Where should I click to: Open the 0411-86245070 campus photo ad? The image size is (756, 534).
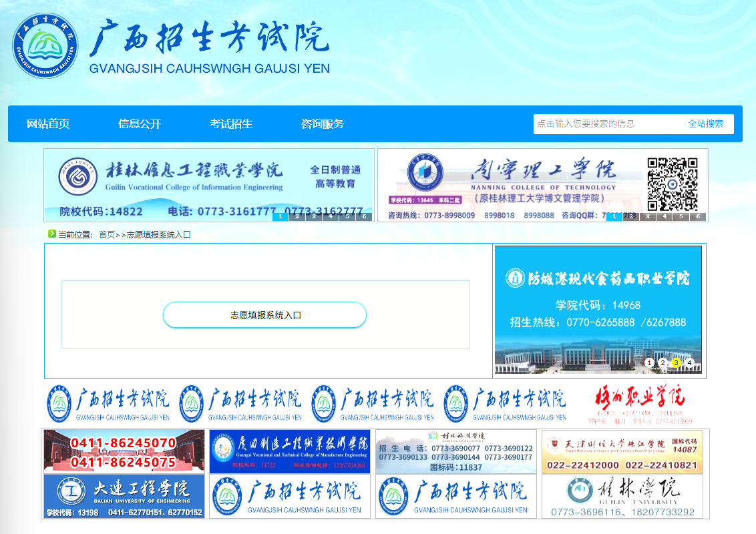[x=124, y=452]
